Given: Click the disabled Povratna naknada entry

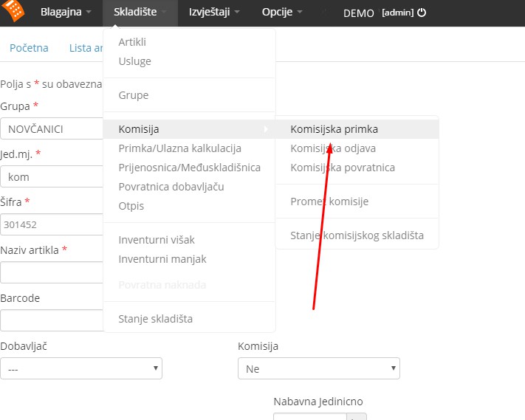Looking at the screenshot, I should [x=162, y=285].
